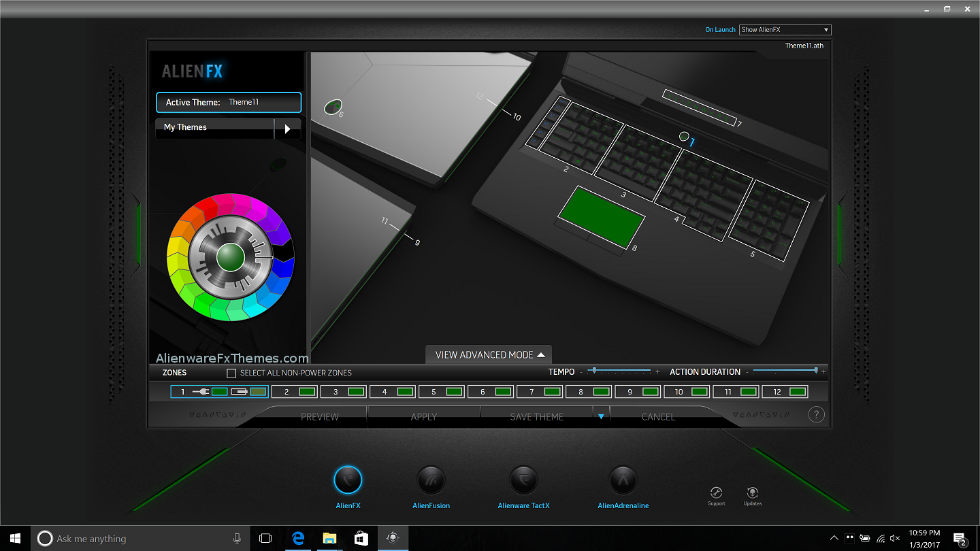
Task: Click zone 7 color swatch in zones bar
Action: 552,392
